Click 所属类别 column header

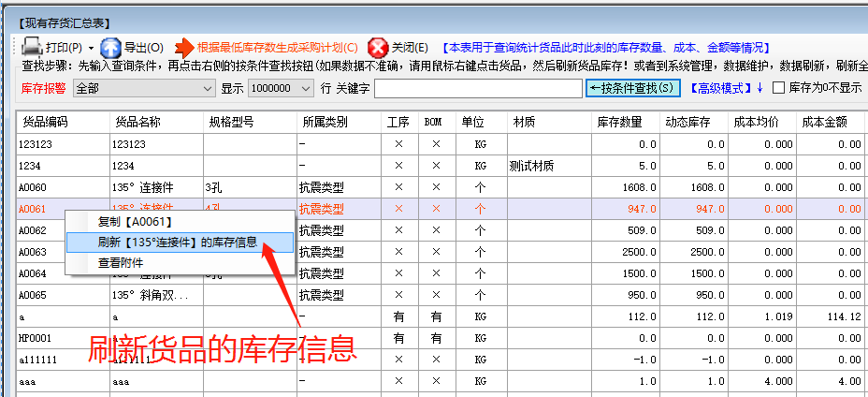click(339, 123)
